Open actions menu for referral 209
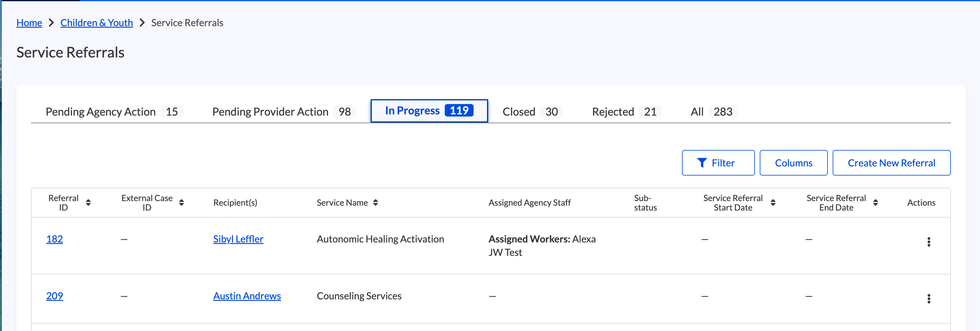Screen dimensions: 980x331 929,299
